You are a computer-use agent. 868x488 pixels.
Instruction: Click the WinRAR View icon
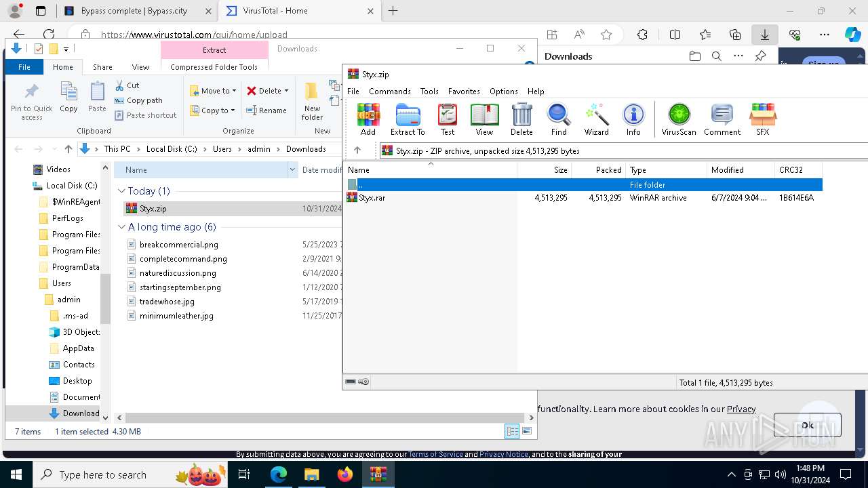(484, 120)
